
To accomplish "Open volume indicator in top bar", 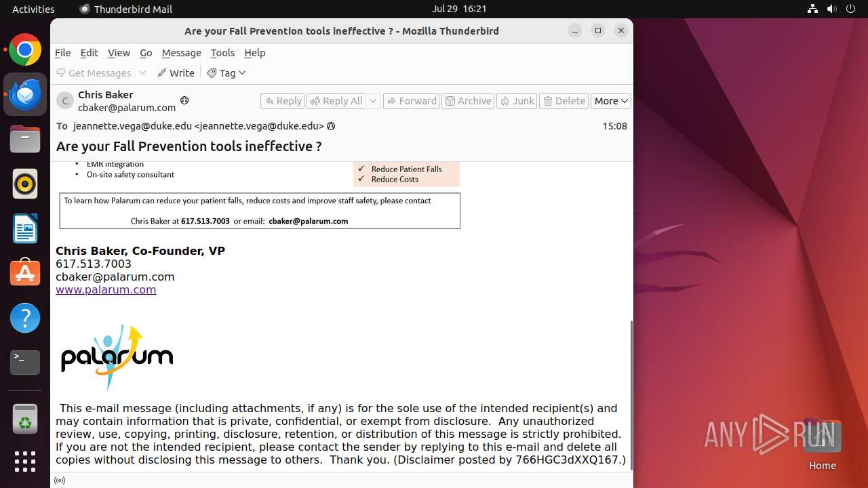I will click(x=831, y=9).
